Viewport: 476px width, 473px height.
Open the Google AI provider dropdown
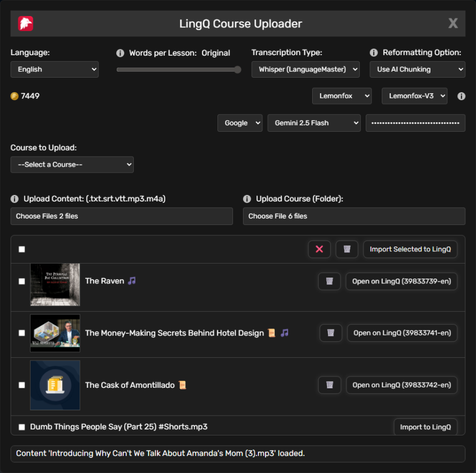240,123
